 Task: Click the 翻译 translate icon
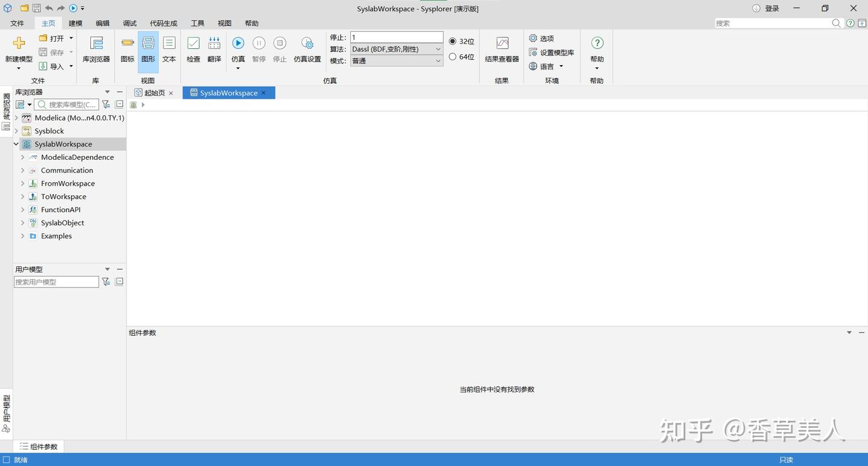point(214,43)
